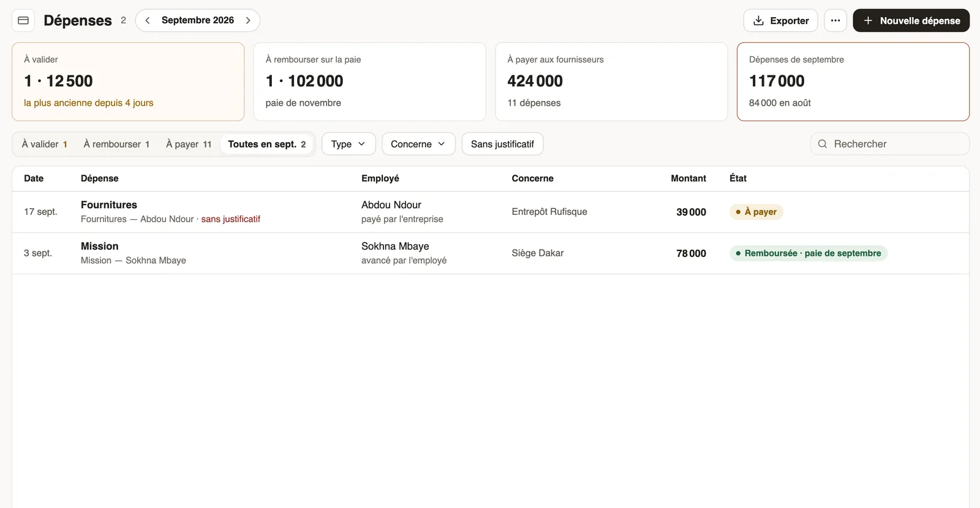Screen dimensions: 980x508
Task: Expand the Type filter dropdown
Action: [x=349, y=144]
